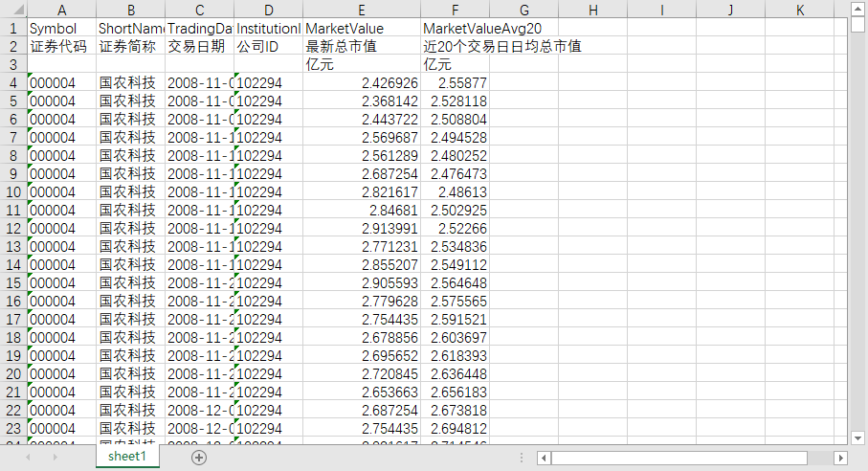Select column B header

pos(131,10)
